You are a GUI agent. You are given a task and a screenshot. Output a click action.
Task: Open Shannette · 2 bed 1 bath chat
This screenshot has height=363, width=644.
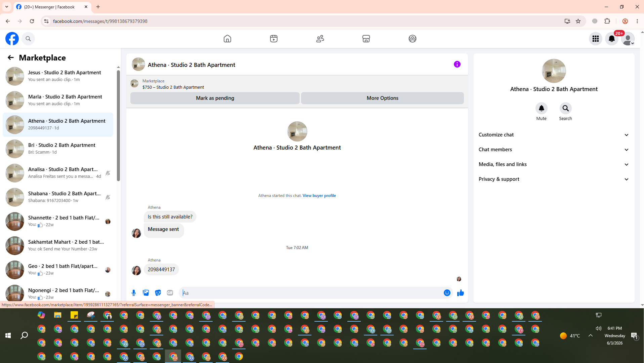[x=58, y=221]
